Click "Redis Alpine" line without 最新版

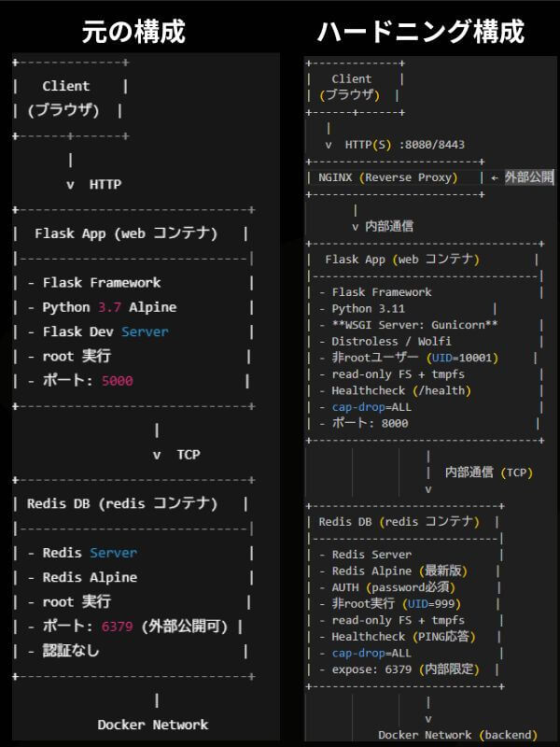pyautogui.click(x=90, y=577)
